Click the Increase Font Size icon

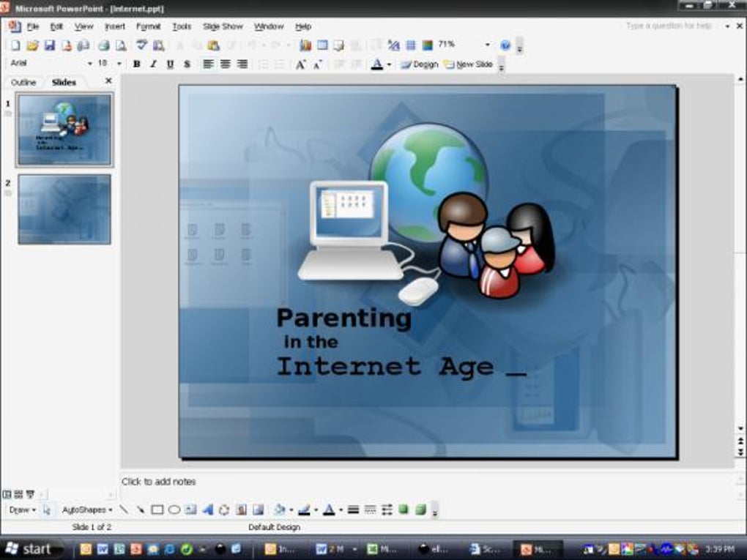click(300, 64)
